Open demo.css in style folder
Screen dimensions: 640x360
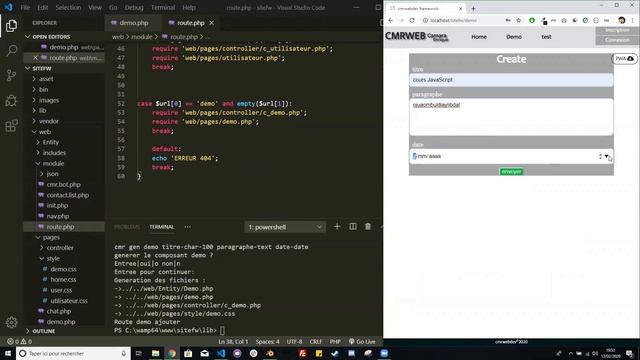63,269
